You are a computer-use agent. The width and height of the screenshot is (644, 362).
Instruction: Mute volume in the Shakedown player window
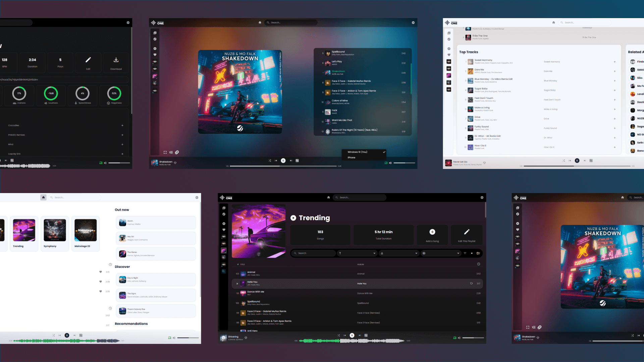coord(390,163)
